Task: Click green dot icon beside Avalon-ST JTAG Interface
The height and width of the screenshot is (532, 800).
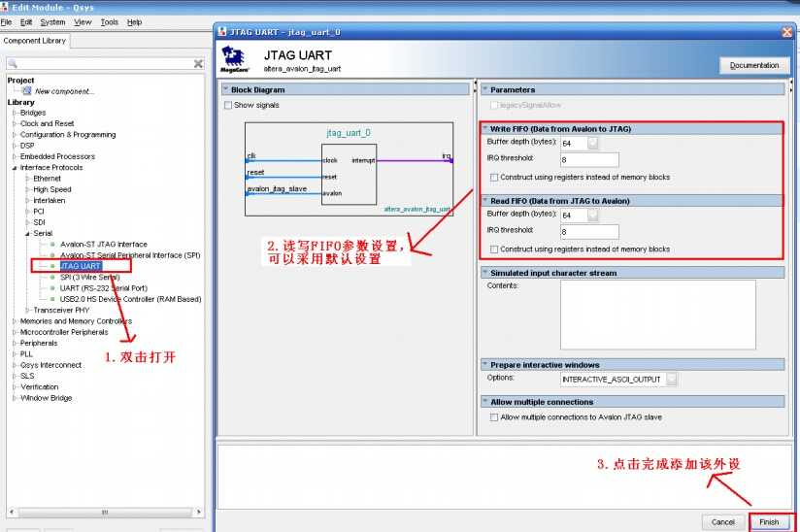Action: (x=52, y=245)
